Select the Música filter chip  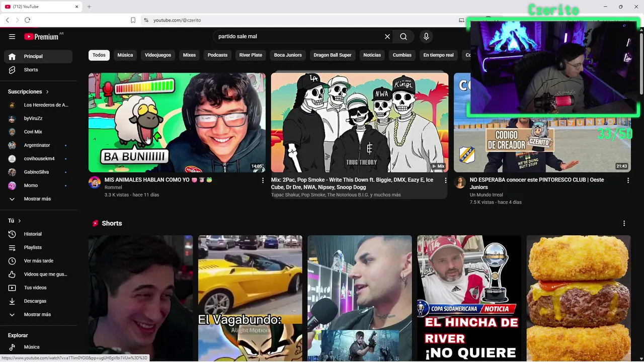pyautogui.click(x=125, y=55)
